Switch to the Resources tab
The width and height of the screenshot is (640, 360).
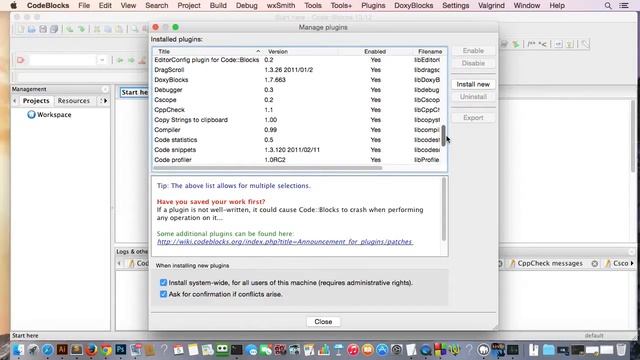coord(73,101)
